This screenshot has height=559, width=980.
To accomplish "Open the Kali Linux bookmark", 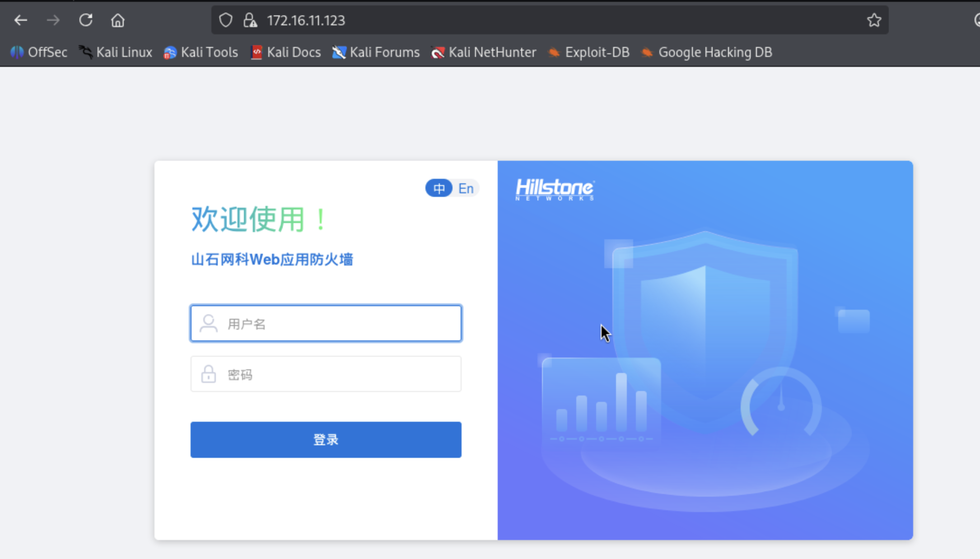I will coord(116,52).
